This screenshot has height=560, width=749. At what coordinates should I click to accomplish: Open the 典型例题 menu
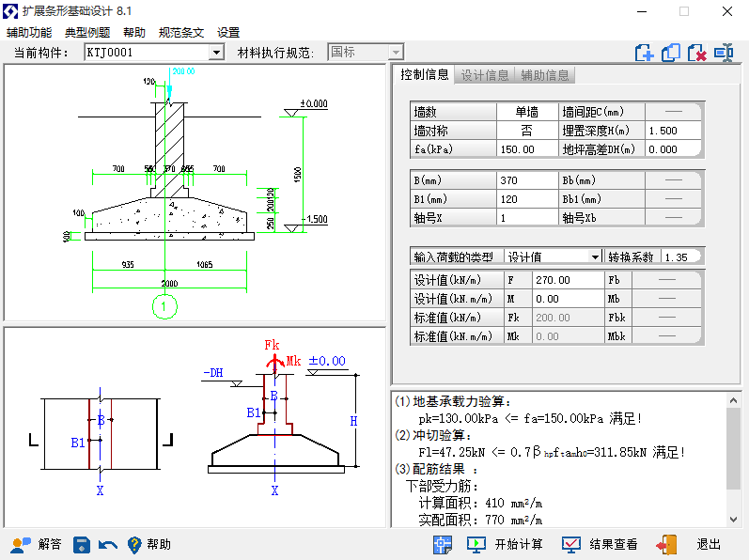(87, 33)
